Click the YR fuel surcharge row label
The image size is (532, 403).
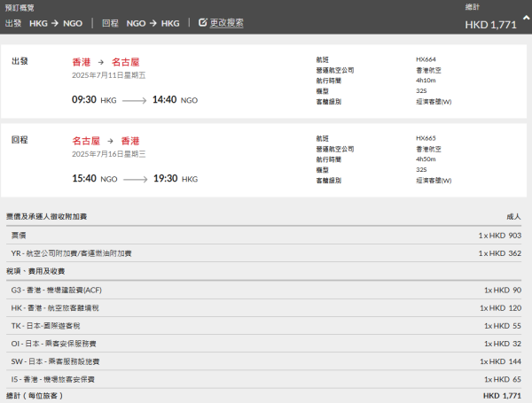click(x=71, y=253)
